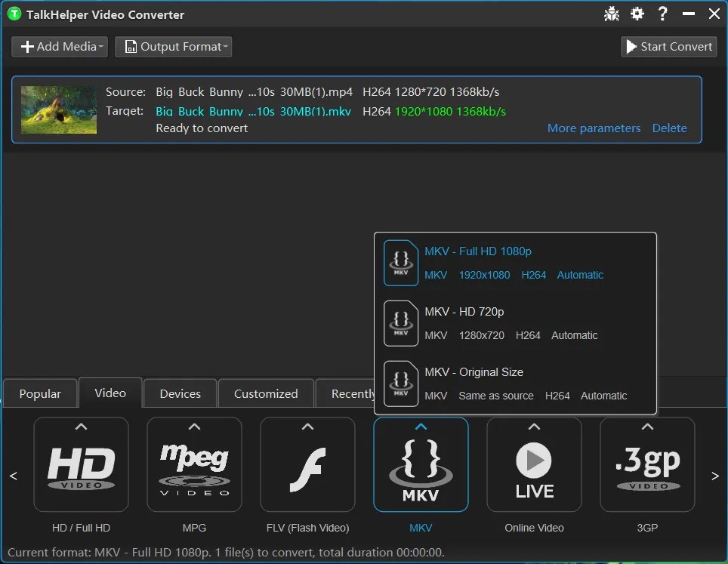Open the settings gear icon
Image resolution: width=728 pixels, height=564 pixels.
click(637, 13)
